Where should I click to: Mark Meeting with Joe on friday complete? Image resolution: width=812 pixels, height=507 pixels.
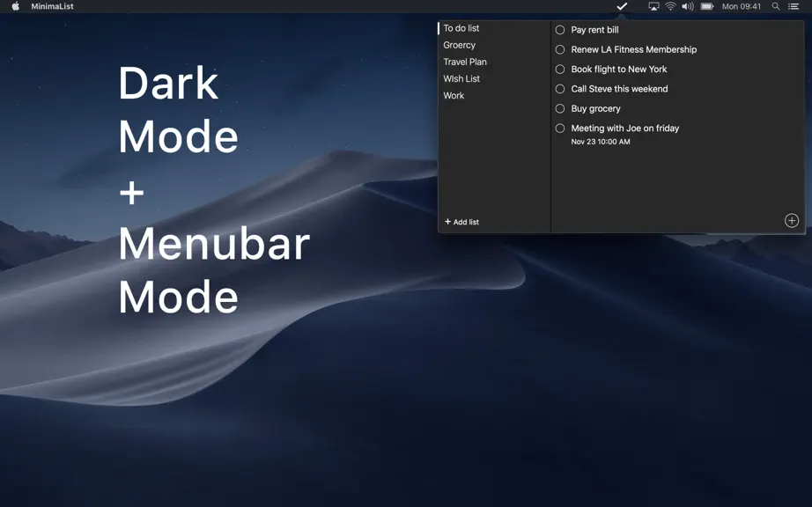[560, 129]
